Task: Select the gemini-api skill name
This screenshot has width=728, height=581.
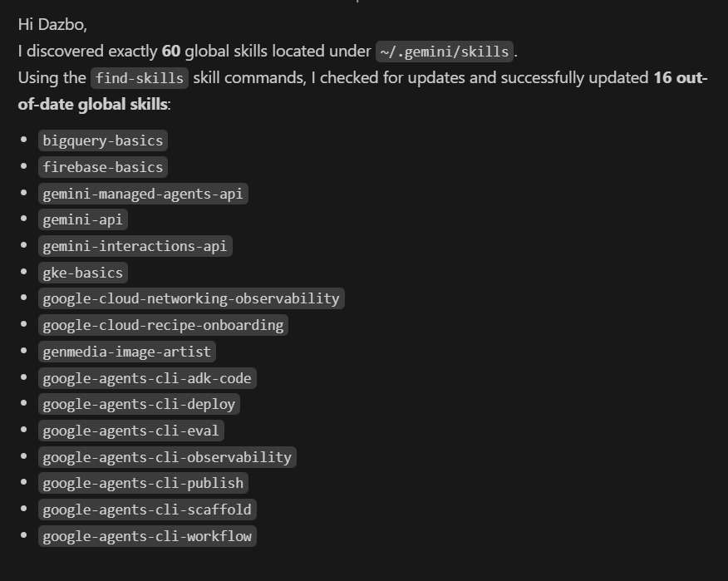Action: [82, 219]
